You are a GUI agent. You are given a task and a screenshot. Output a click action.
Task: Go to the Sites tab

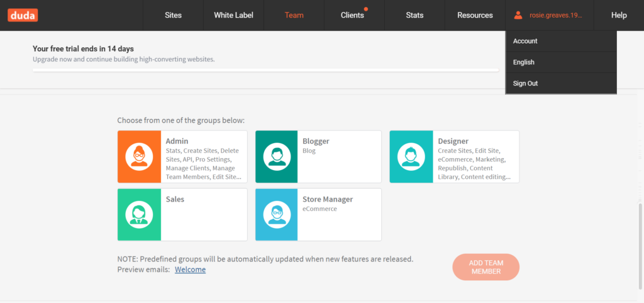(174, 15)
